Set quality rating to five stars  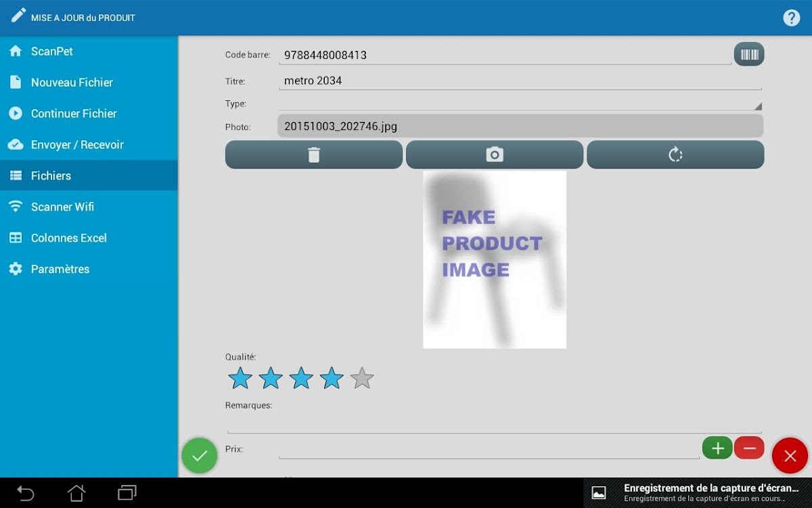click(x=362, y=378)
